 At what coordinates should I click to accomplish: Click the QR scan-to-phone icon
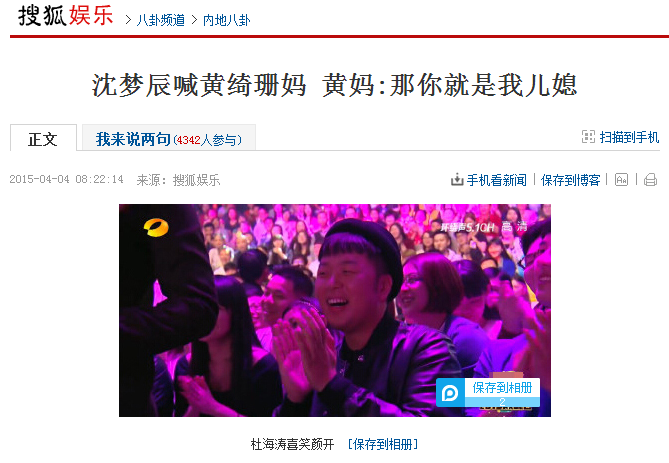coord(588,137)
